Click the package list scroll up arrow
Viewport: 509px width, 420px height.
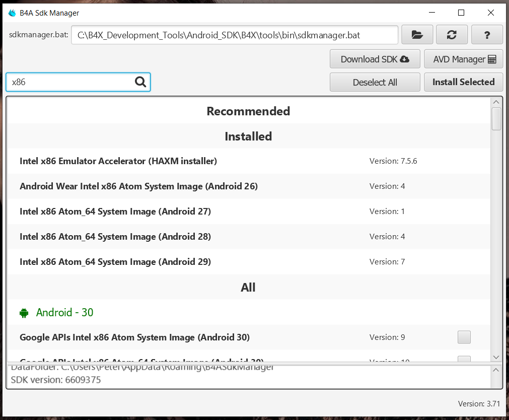coord(496,102)
